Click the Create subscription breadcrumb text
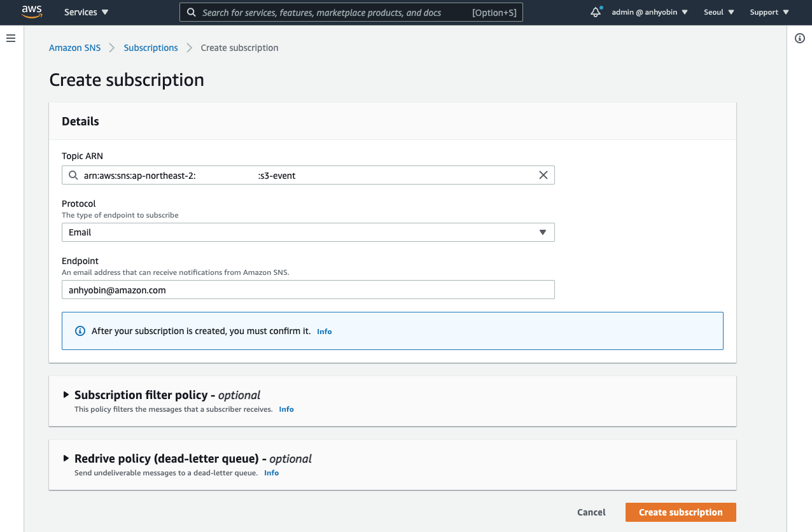Viewport: 812px width, 532px height. 239,48
